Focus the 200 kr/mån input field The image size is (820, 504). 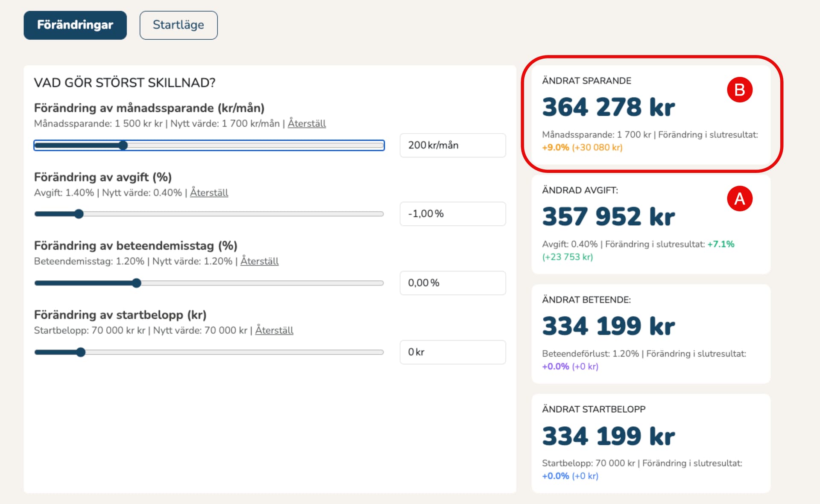[453, 146]
